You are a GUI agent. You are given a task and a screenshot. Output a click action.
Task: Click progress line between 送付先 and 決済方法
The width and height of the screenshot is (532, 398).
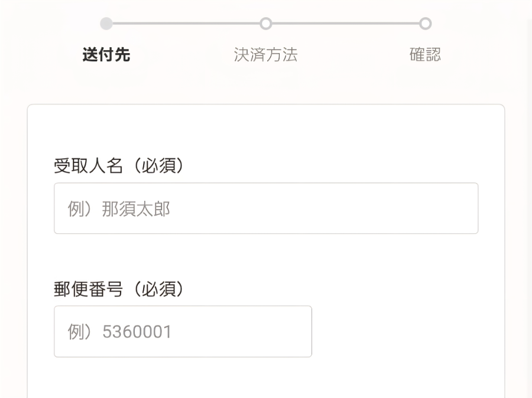click(x=186, y=24)
